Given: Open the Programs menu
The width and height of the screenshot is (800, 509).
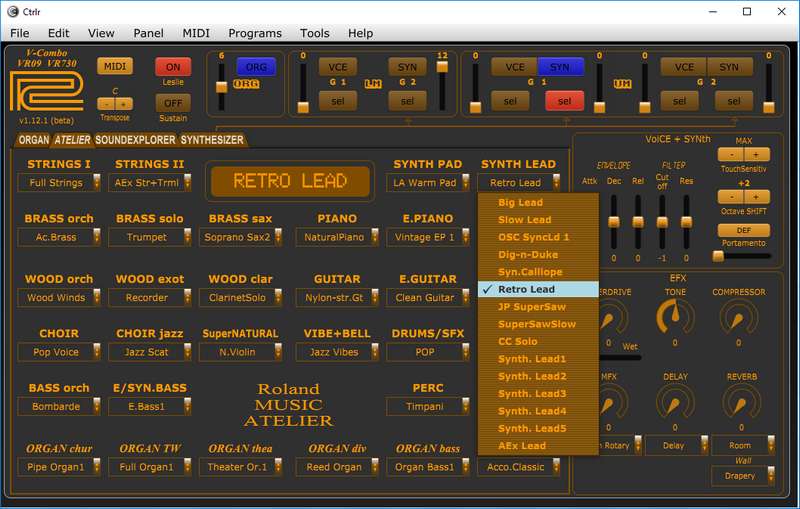Looking at the screenshot, I should (x=255, y=33).
